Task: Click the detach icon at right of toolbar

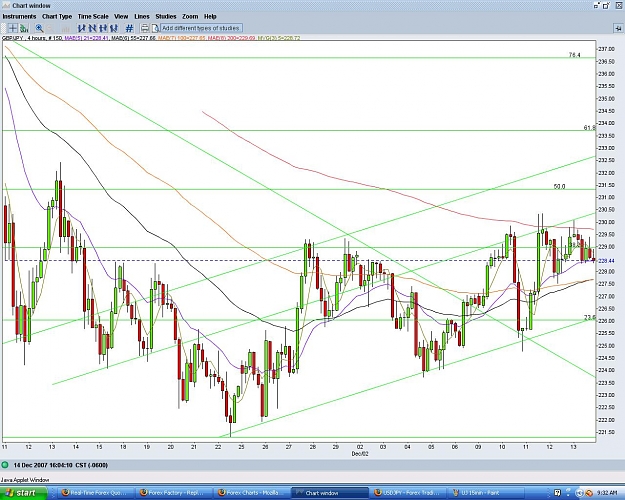Action: (618, 28)
